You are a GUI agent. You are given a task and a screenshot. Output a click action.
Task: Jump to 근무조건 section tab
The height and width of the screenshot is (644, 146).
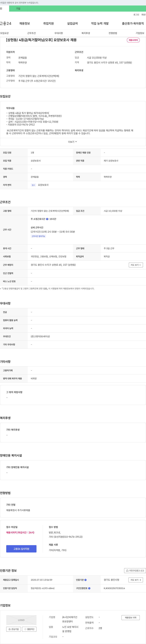tap(32, 33)
